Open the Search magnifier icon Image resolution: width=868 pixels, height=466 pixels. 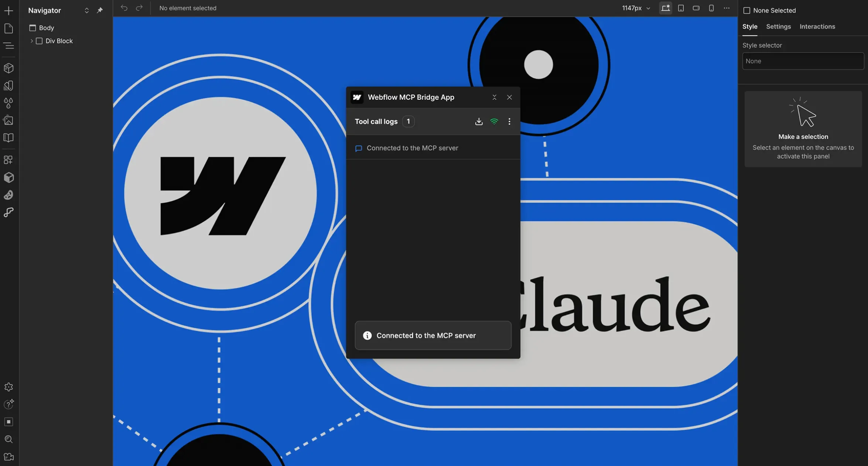tap(8, 439)
